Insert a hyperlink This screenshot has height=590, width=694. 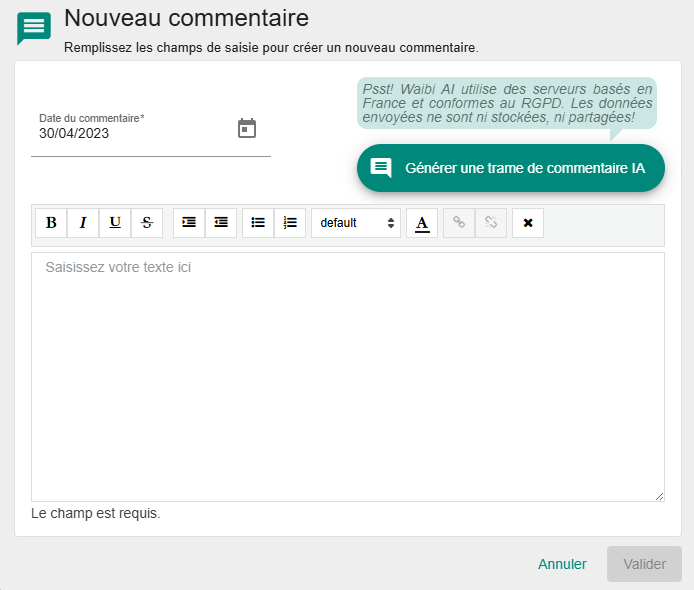point(459,223)
